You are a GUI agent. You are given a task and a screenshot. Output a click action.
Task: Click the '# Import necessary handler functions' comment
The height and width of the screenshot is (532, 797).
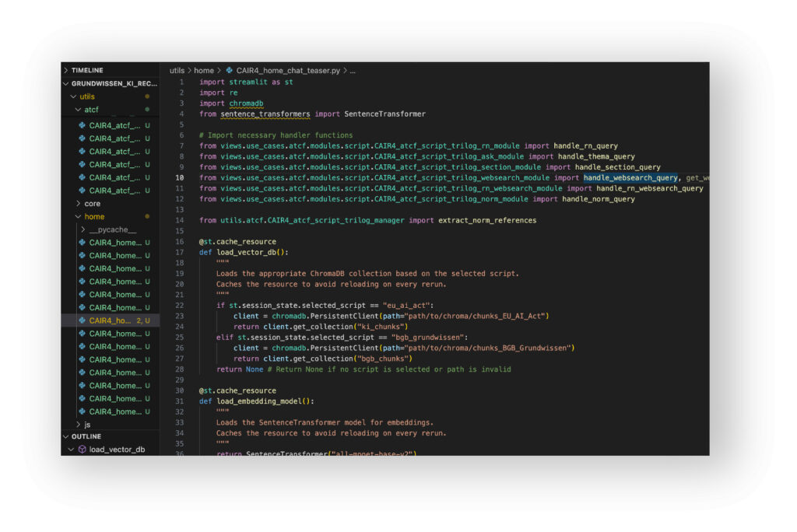pos(276,135)
